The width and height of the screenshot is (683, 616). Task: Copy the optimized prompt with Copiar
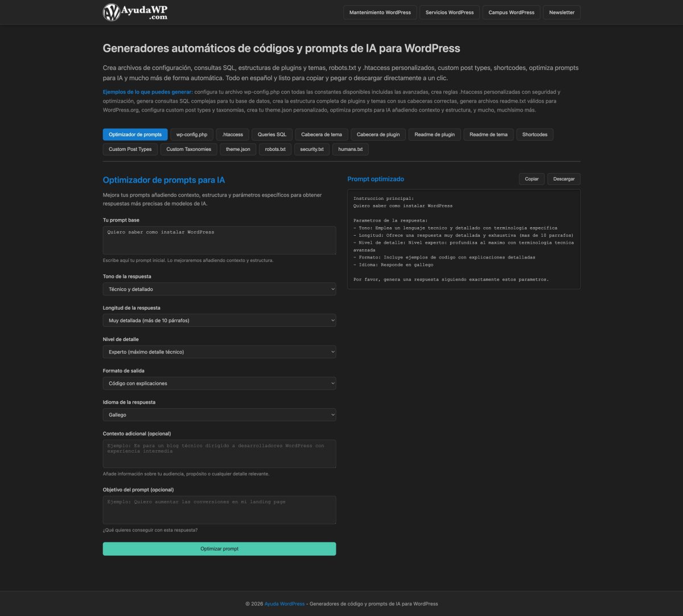(531, 178)
